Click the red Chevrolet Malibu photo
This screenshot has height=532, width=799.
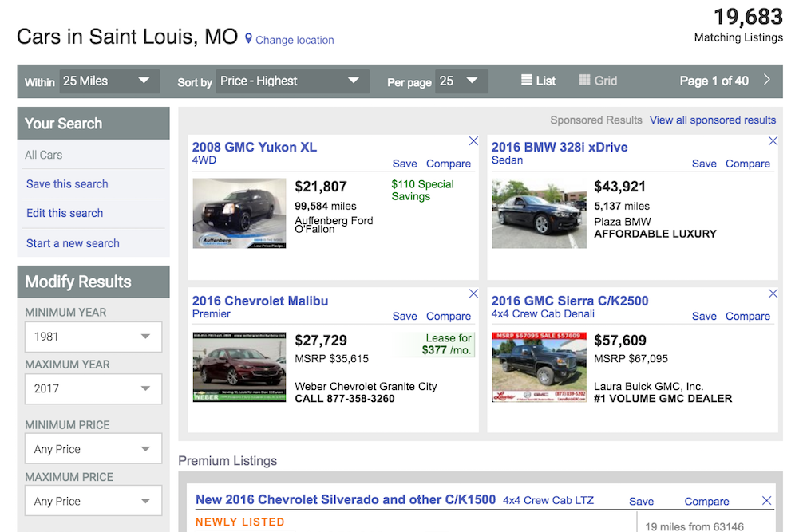coord(239,367)
